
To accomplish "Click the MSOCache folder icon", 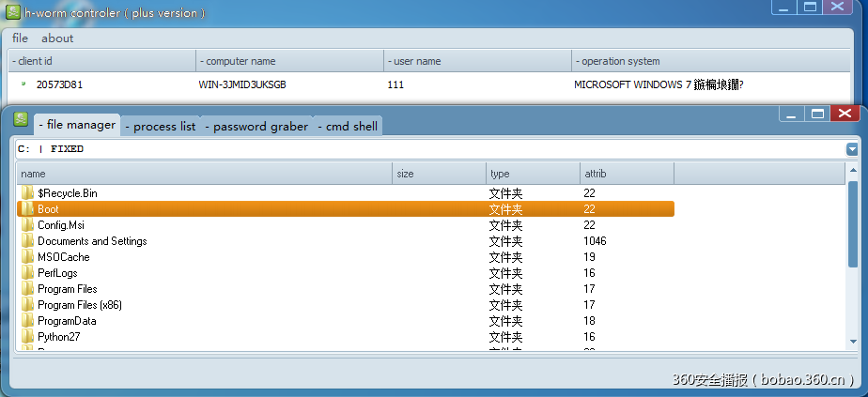I will pyautogui.click(x=27, y=257).
